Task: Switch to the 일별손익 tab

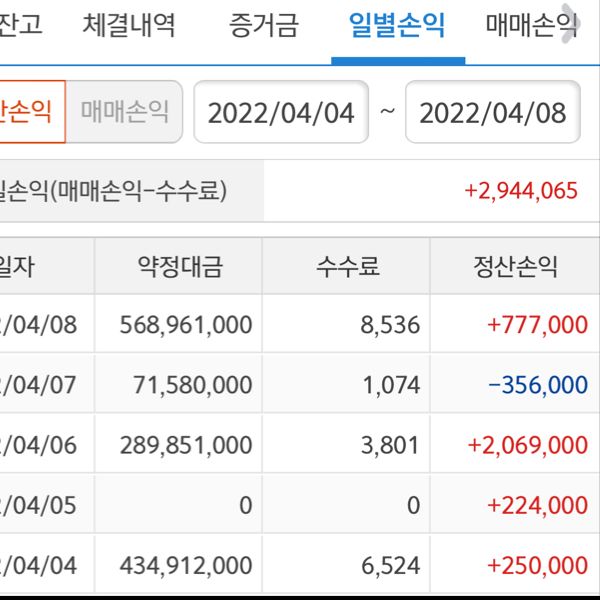Action: point(397,25)
